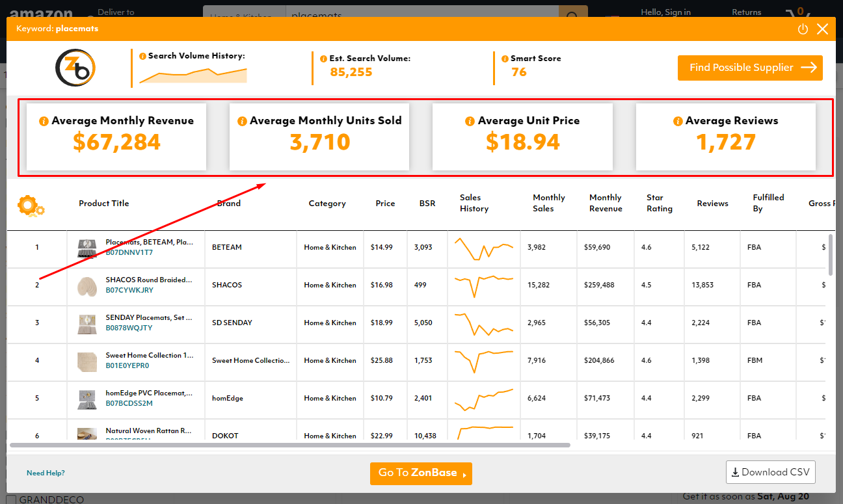This screenshot has height=504, width=843.
Task: Open ASIN link B0878WQJTY
Action: coord(129,328)
